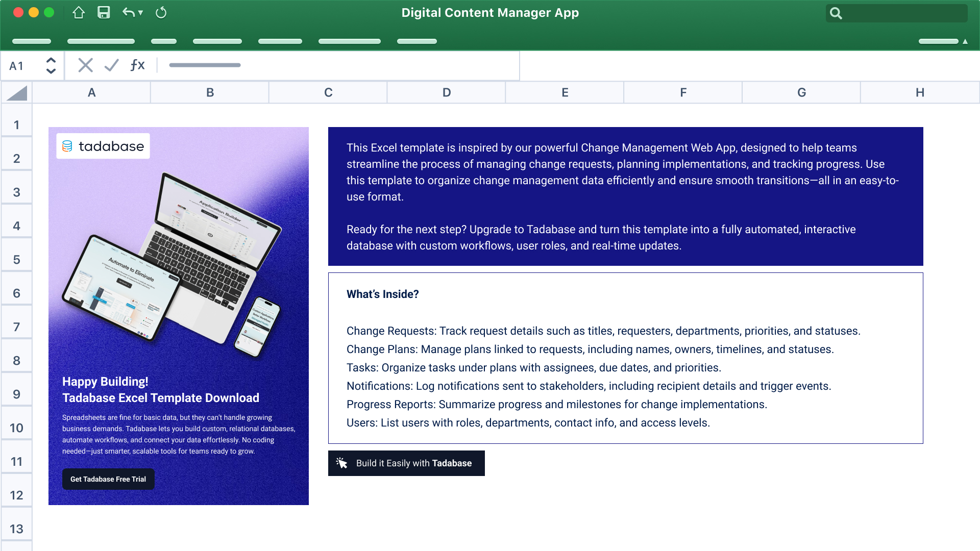This screenshot has height=551, width=980.
Task: Click the Home icon in title bar
Action: pyautogui.click(x=79, y=13)
